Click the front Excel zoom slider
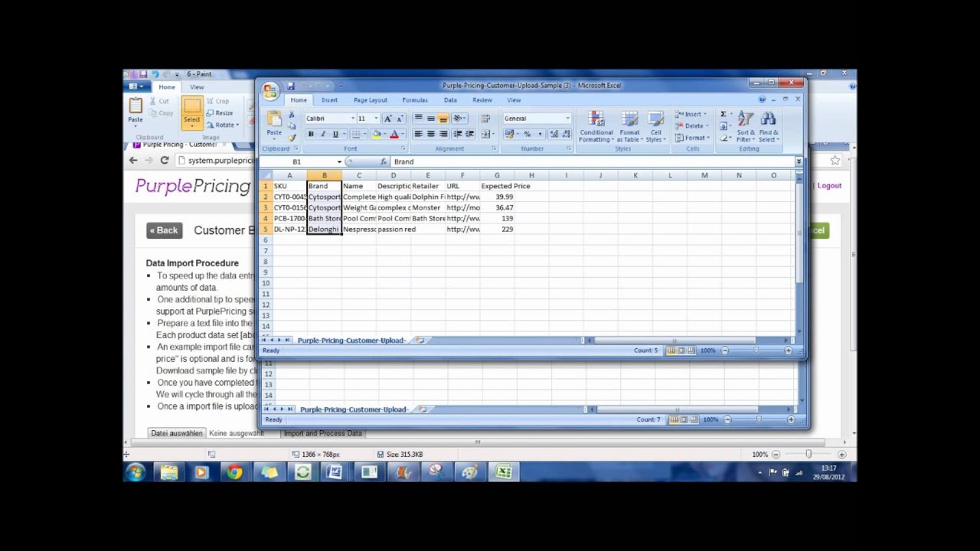The width and height of the screenshot is (980, 551). (756, 350)
